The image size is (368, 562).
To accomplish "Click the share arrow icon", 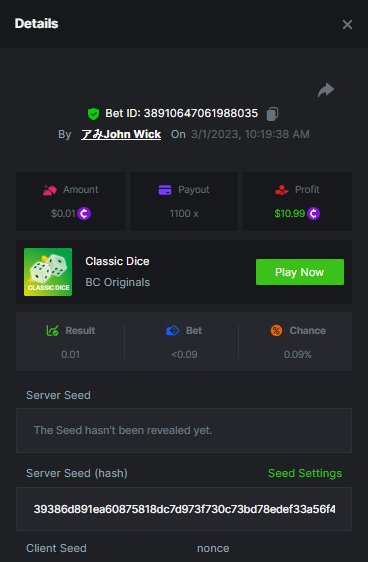I will tap(326, 90).
